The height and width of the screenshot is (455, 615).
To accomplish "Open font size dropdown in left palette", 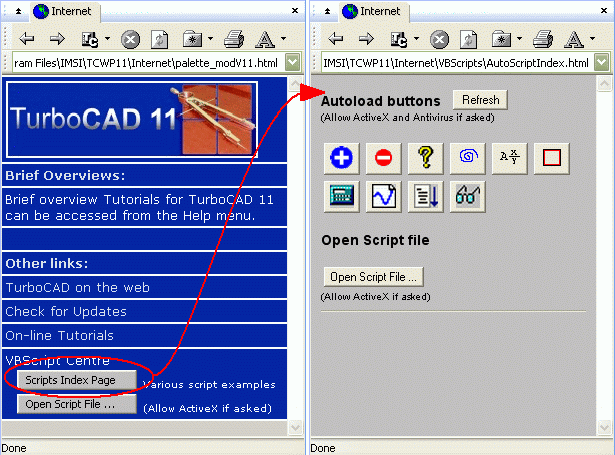I will tap(284, 39).
